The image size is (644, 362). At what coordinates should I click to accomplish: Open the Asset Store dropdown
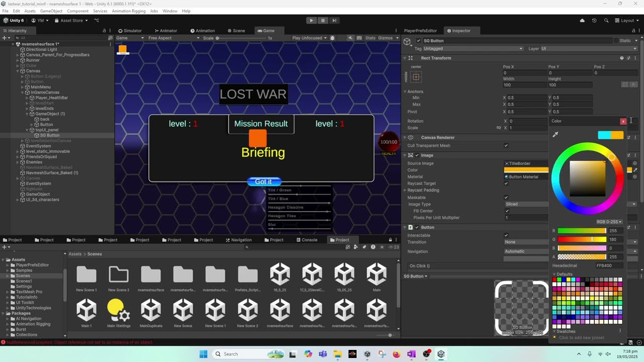pos(70,21)
